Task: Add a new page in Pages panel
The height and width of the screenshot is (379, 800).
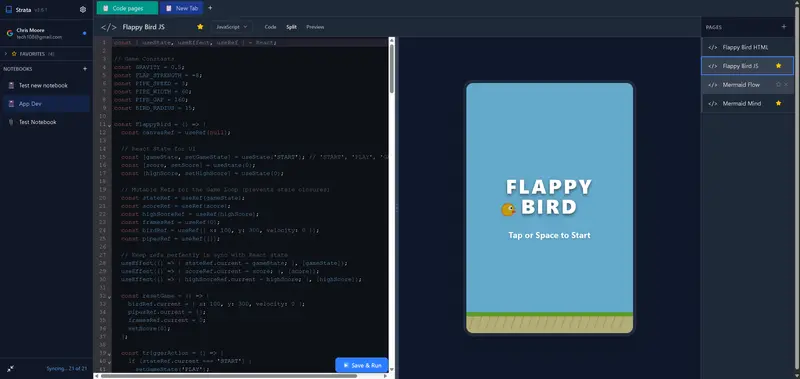Action: (784, 27)
